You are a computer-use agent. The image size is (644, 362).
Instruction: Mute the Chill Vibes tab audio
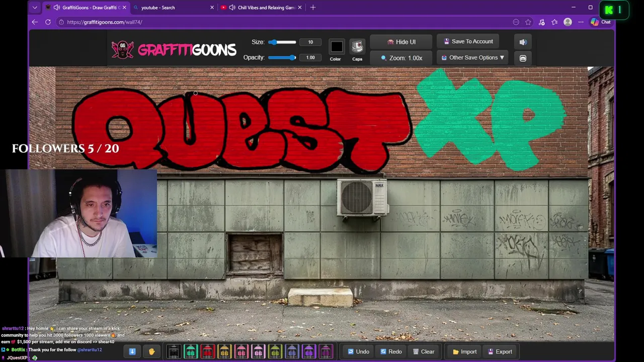click(x=232, y=8)
